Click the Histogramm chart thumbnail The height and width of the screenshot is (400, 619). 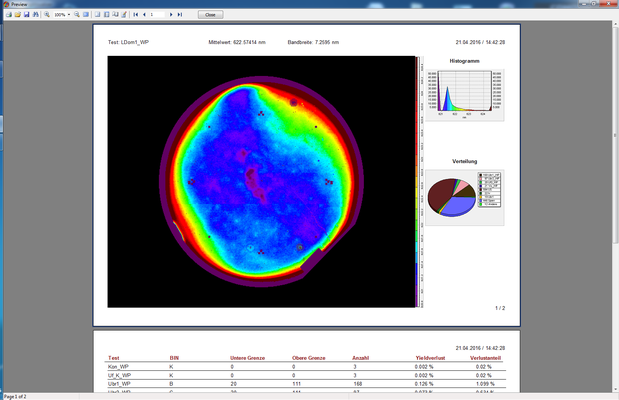point(464,95)
